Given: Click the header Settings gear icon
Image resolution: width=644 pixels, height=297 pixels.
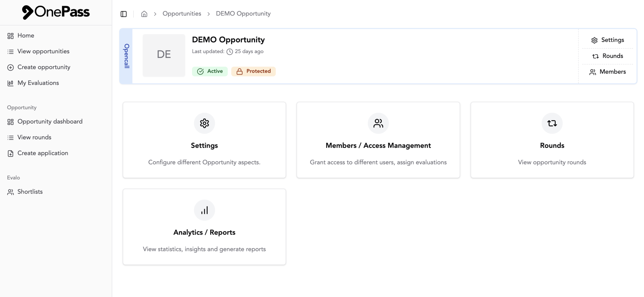Looking at the screenshot, I should pos(594,40).
